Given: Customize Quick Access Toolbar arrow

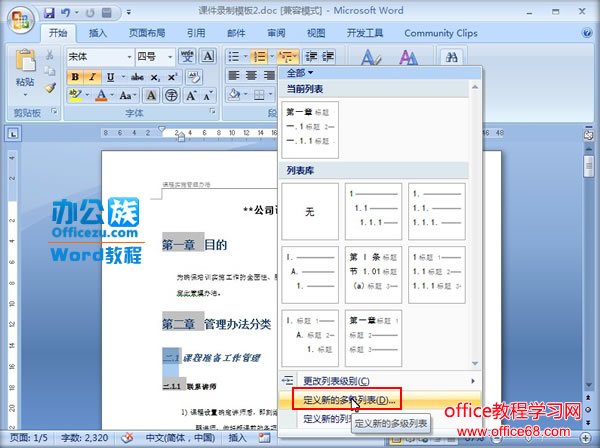Looking at the screenshot, I should coord(129,13).
